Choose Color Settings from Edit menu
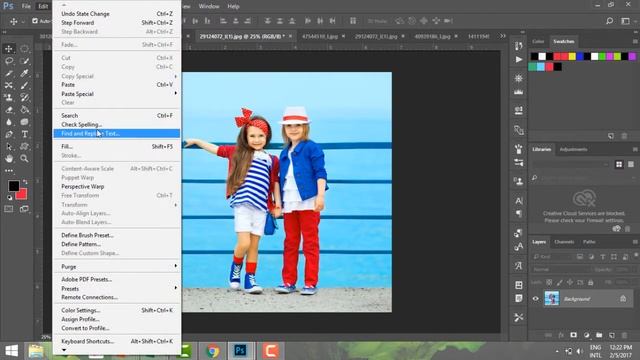The height and width of the screenshot is (360, 640). click(x=116, y=310)
